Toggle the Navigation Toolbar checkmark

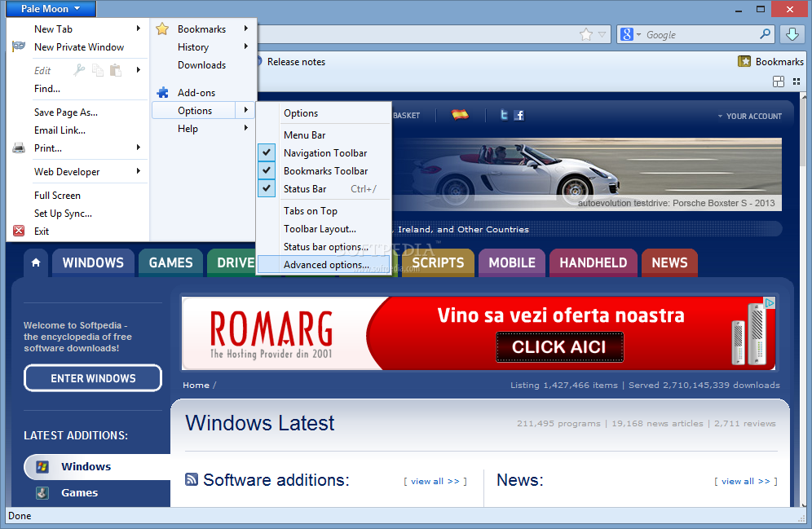[x=266, y=152]
